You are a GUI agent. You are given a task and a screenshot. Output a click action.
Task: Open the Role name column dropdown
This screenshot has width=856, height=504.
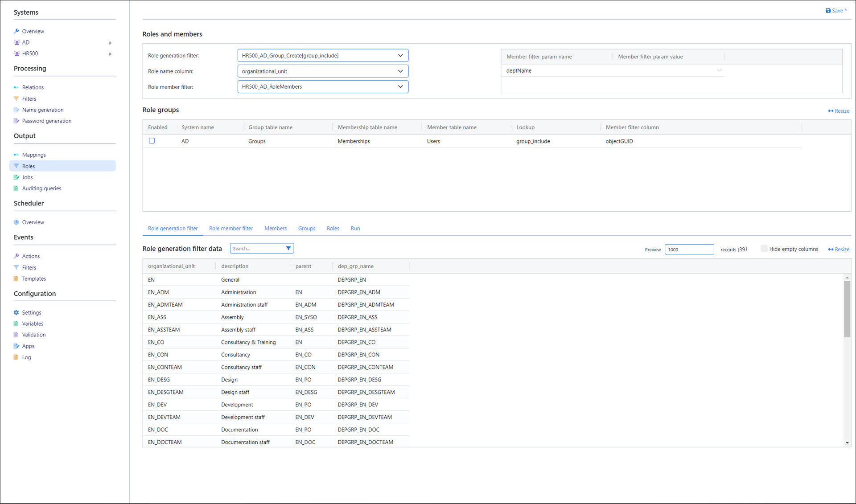coord(400,71)
